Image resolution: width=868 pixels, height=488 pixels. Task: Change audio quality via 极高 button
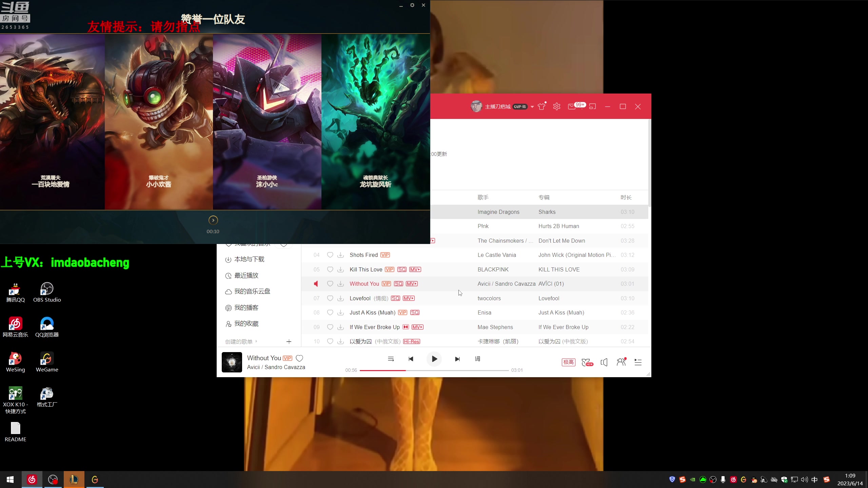[x=569, y=362]
